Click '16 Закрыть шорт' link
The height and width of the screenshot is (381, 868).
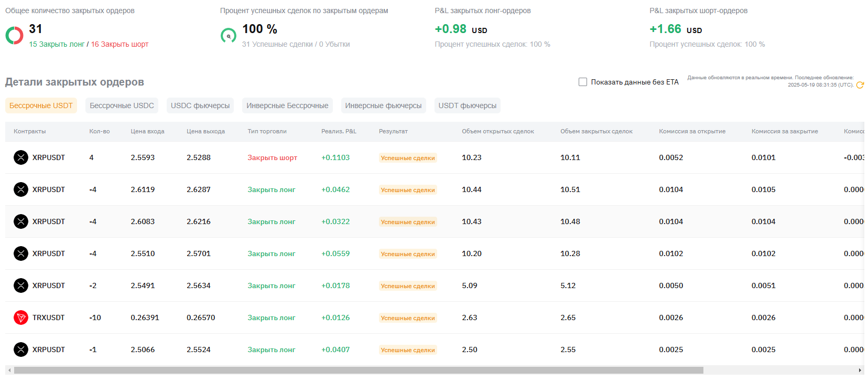click(120, 44)
